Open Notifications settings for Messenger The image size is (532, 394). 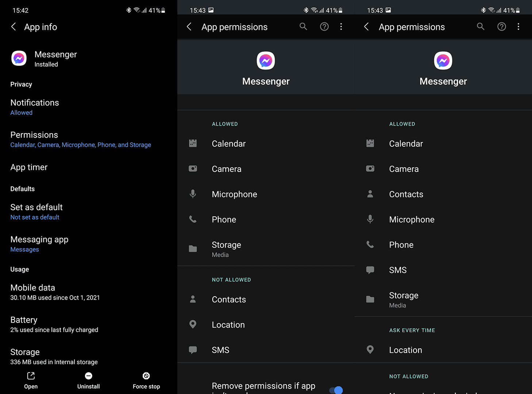[89, 107]
